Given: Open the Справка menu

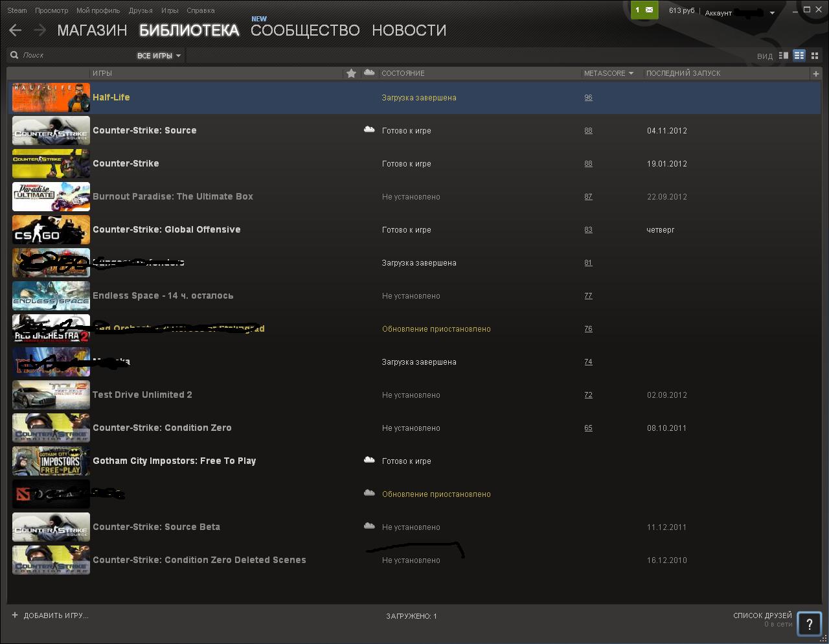Looking at the screenshot, I should click(201, 10).
